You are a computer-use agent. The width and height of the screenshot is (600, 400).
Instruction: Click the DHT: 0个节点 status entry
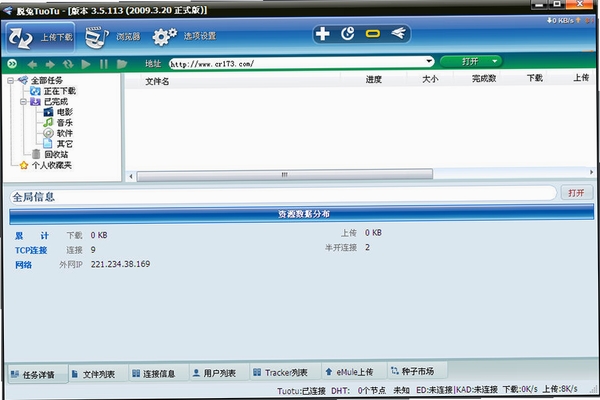point(358,390)
